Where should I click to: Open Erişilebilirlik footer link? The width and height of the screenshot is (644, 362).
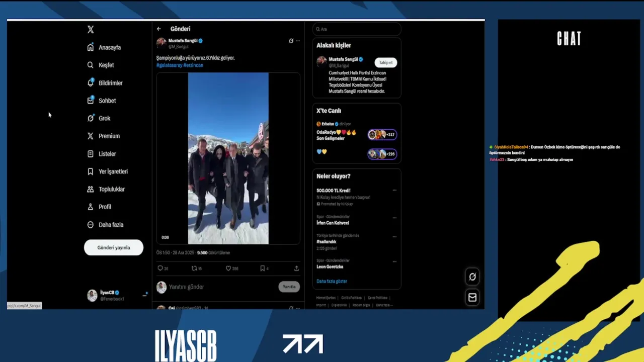pos(339,305)
